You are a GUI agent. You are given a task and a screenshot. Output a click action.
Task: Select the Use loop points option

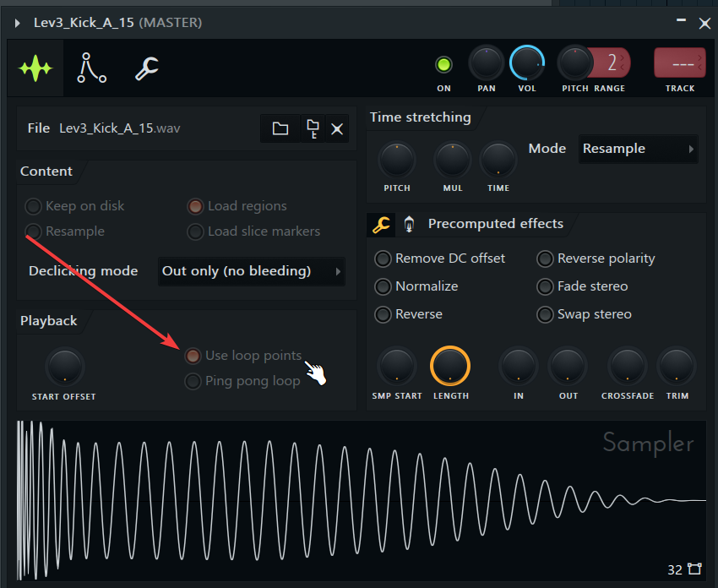(x=193, y=356)
